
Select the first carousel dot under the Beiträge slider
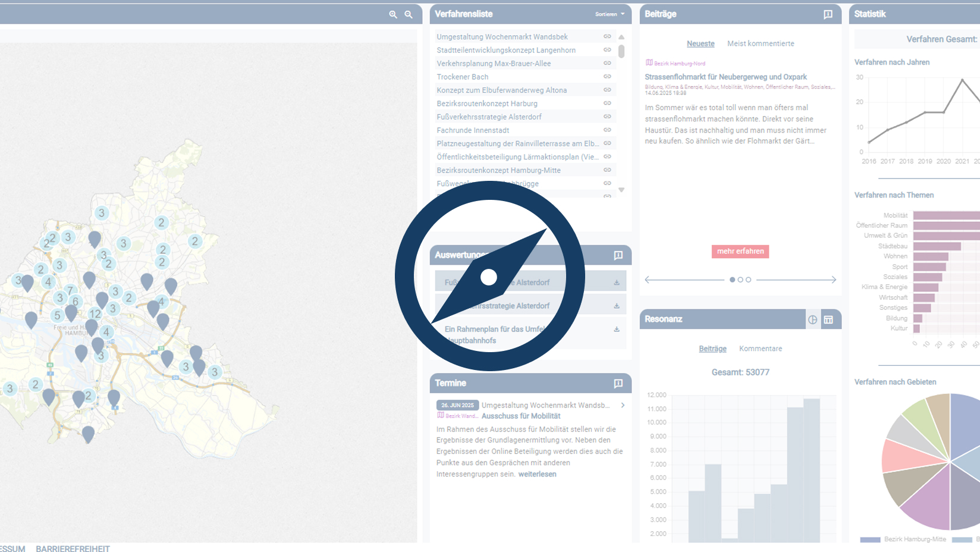tap(732, 279)
